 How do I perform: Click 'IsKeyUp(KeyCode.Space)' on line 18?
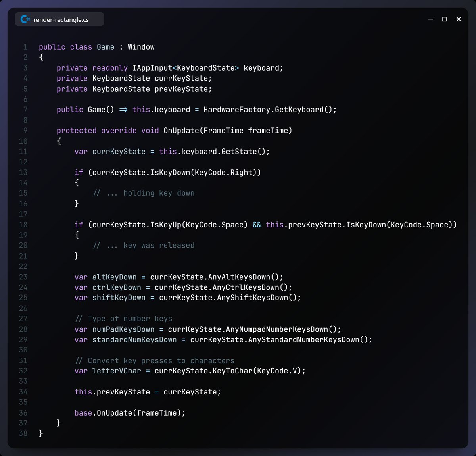click(199, 225)
